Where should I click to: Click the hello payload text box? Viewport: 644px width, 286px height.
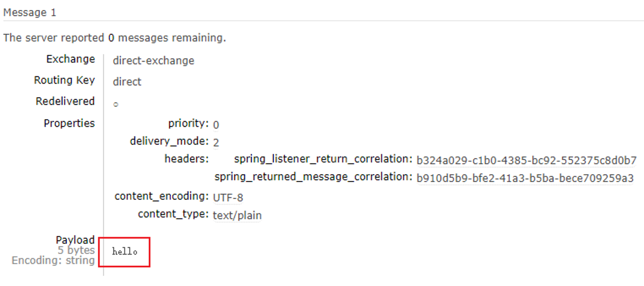[x=124, y=252]
